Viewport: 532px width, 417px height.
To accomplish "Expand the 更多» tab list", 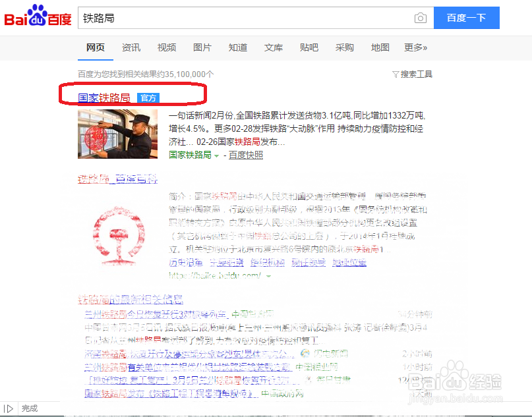I will [415, 47].
